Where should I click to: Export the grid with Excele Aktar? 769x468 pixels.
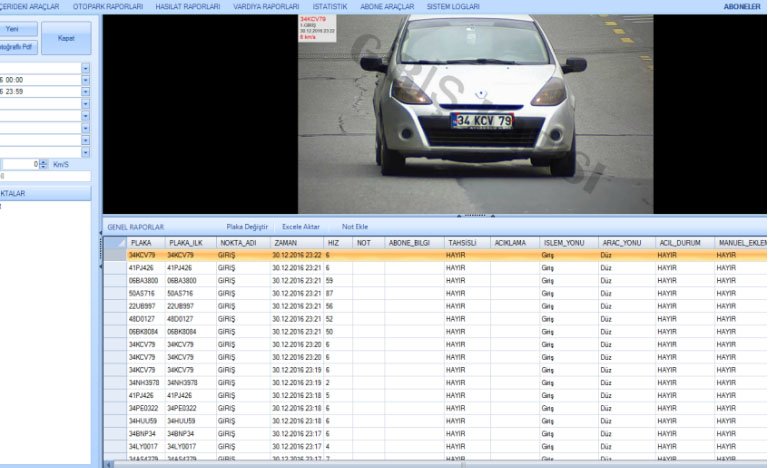(301, 227)
